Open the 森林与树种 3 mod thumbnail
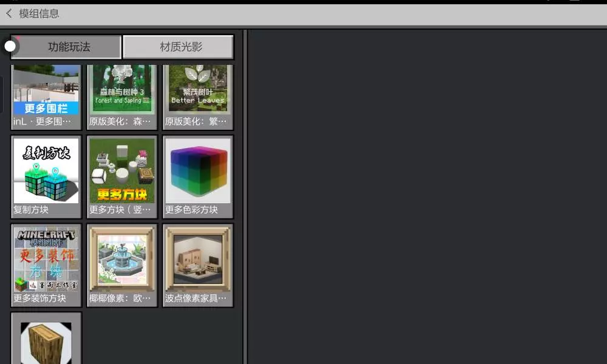607x364 pixels. [122, 90]
